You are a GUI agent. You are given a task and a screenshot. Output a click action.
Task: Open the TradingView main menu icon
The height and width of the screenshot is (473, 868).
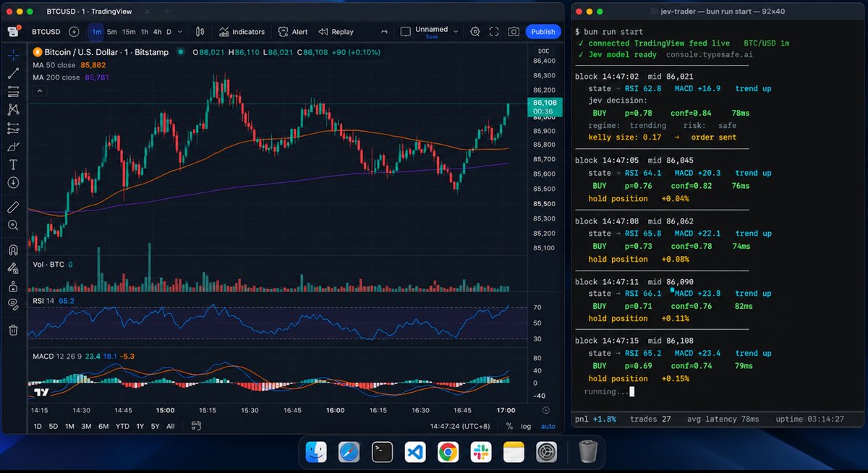click(x=14, y=32)
